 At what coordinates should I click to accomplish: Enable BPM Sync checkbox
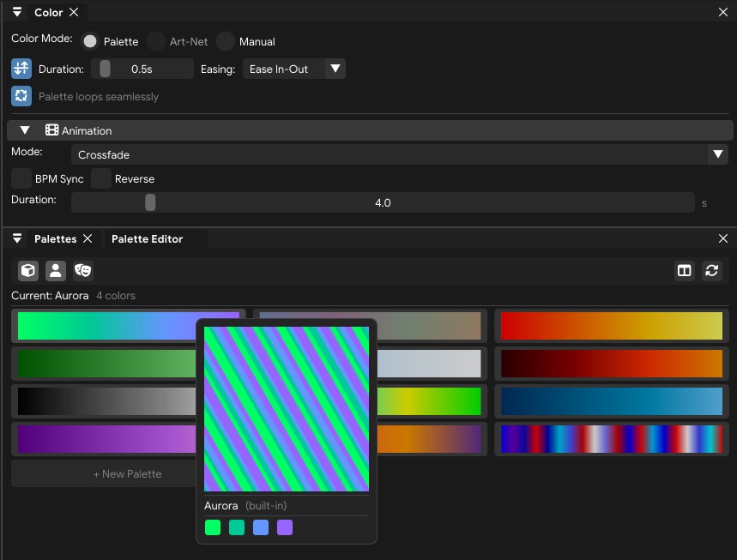click(x=21, y=178)
